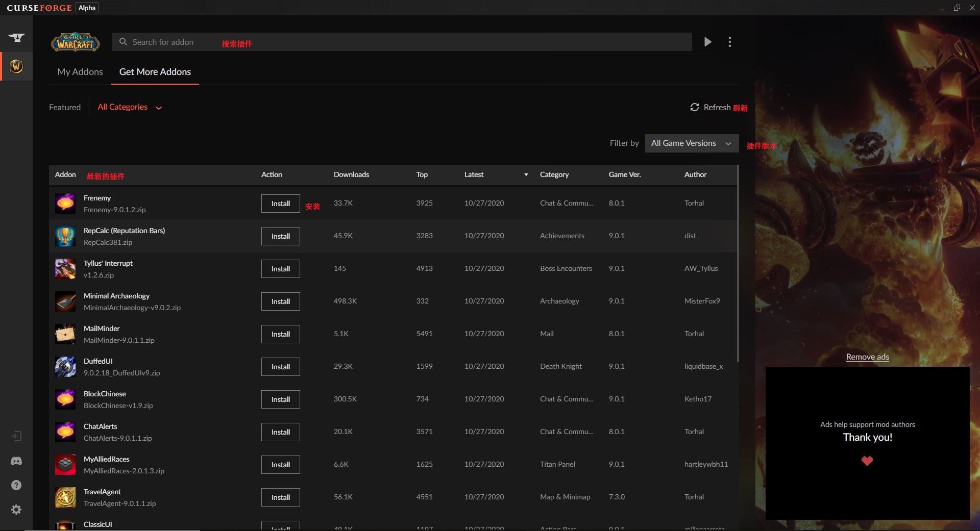
Task: Install the Frenemy addon
Action: point(281,204)
